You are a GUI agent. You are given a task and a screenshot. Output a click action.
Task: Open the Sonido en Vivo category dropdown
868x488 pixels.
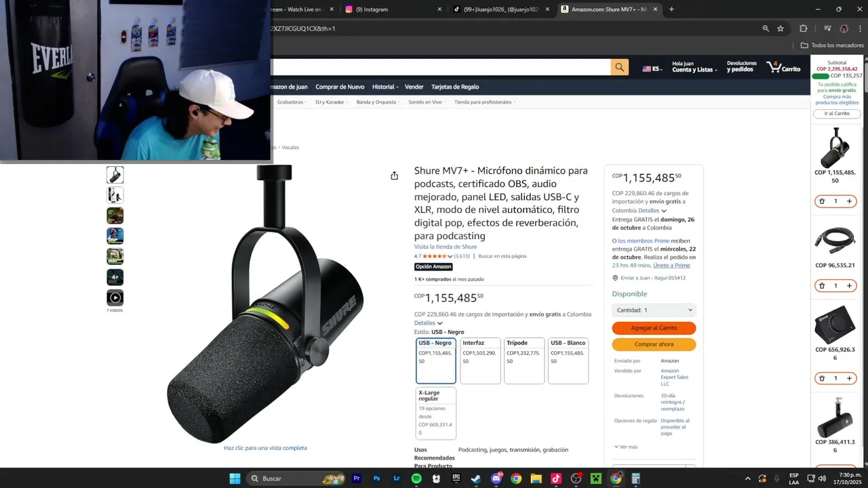pos(427,102)
